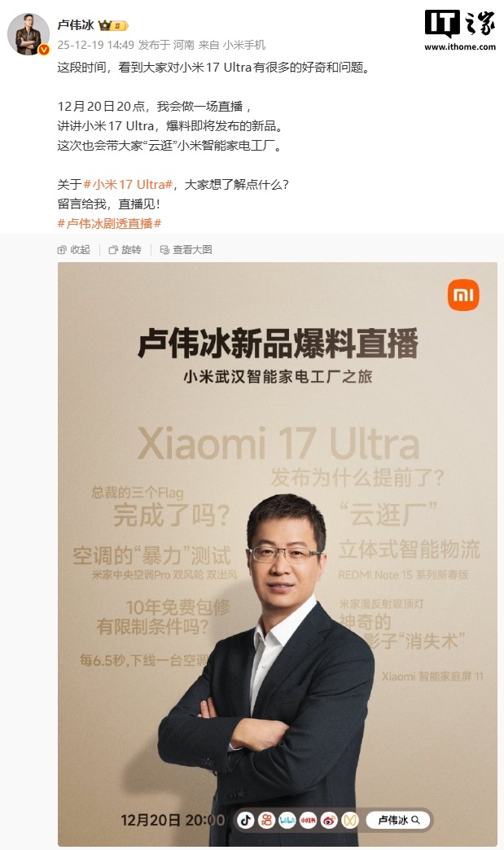Select the Bilibili icon on the poster
Screen dimensions: 504x850
tap(287, 820)
